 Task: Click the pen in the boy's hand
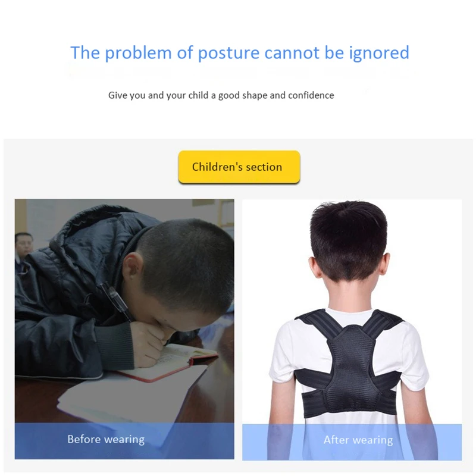[117, 301]
